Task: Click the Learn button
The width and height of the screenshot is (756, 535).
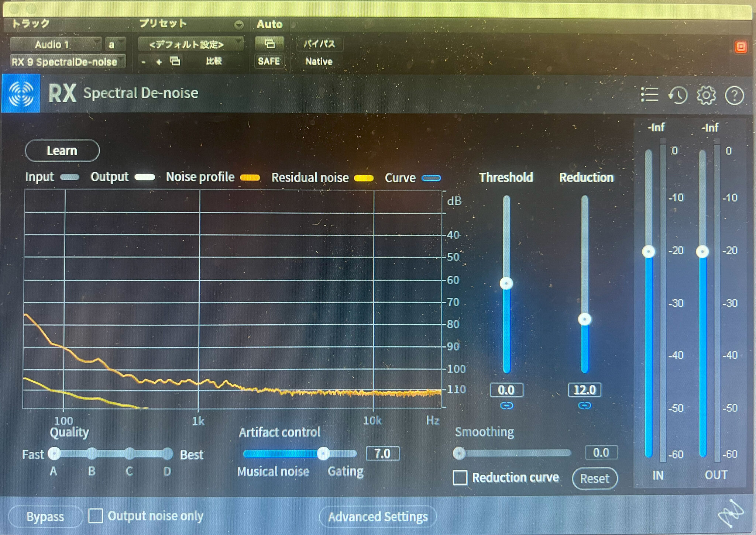Action: pos(62,151)
